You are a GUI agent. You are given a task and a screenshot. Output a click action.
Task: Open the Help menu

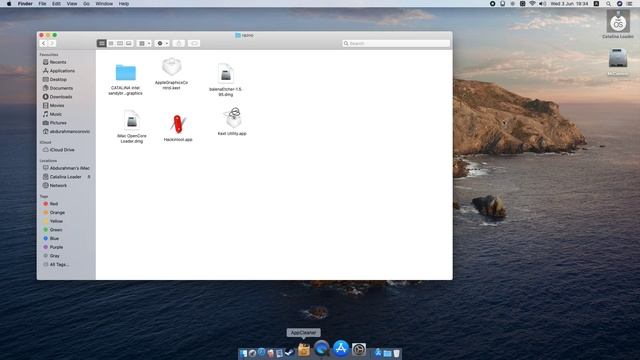pos(124,4)
